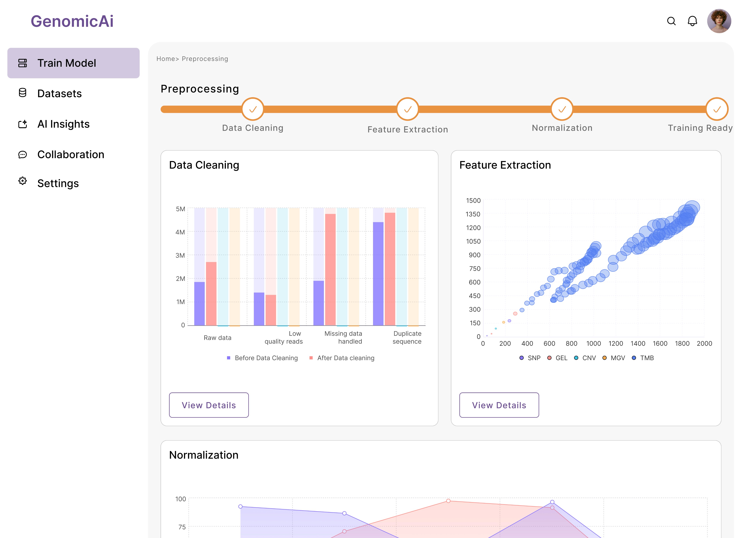Click the Feature Extraction step checkmark
Screen dimensions: 756x538
tap(408, 109)
